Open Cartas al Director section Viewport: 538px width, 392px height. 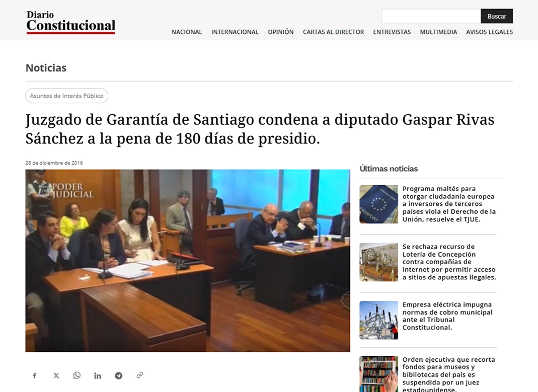[x=333, y=32]
